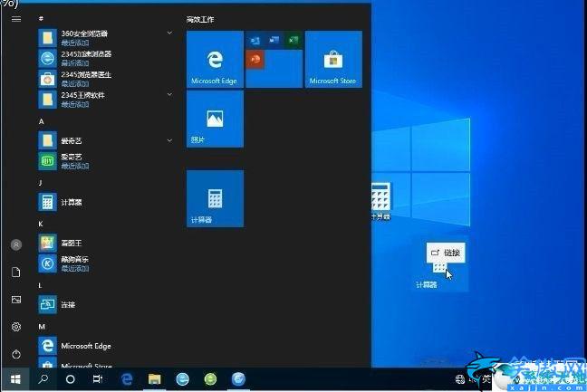Screen dimensions: 587x392
Task: Expand the Start menu hamburger navigation
Action: coord(16,19)
